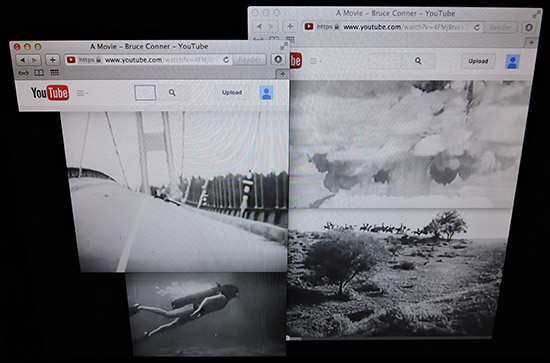Add bookmark plus button in front Safari window
This screenshot has height=363, width=550.
click(53, 60)
